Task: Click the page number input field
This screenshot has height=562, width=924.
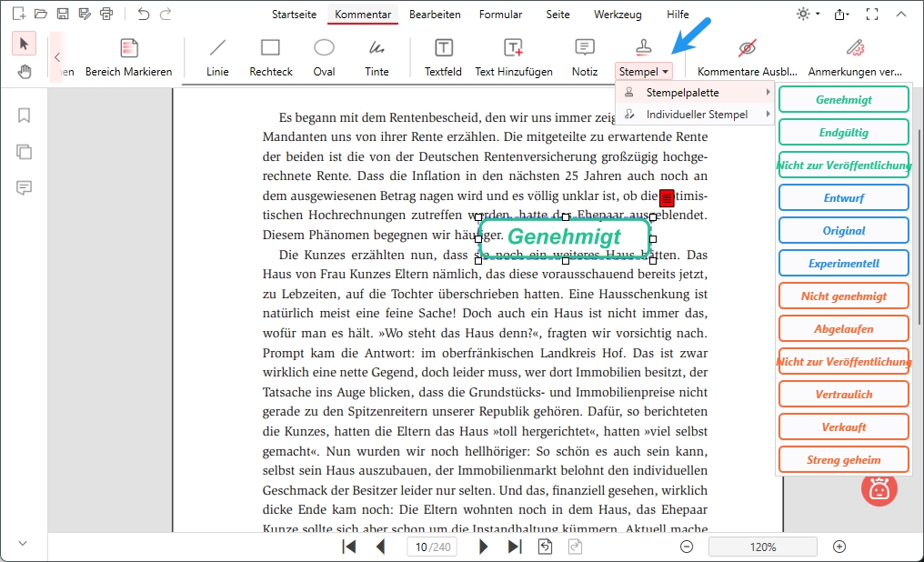Action: point(432,547)
